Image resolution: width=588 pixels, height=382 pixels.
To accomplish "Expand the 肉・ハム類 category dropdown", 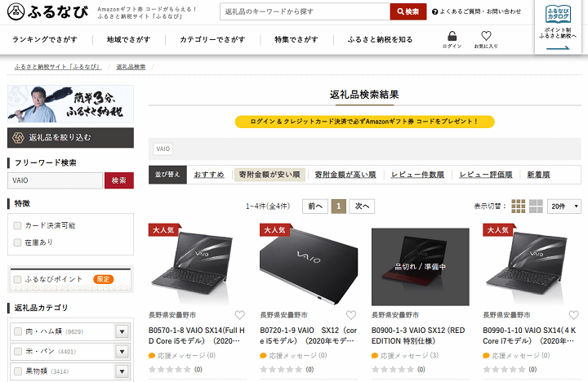I will coord(122,331).
